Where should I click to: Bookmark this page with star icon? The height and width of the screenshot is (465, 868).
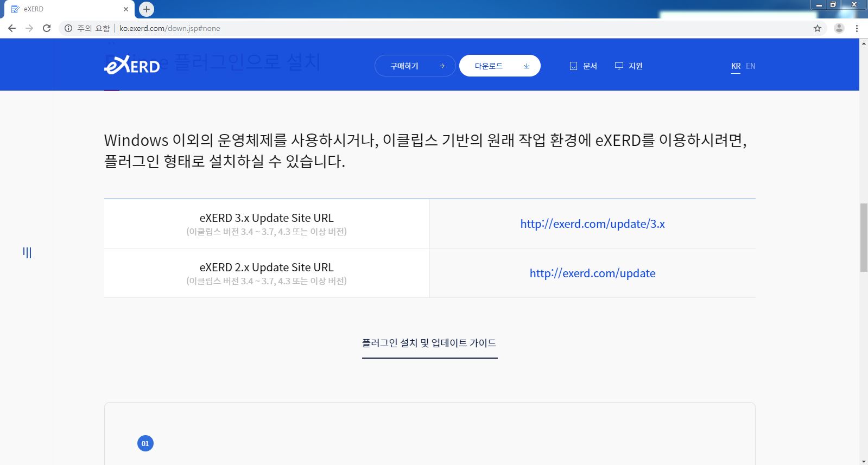[x=818, y=28]
